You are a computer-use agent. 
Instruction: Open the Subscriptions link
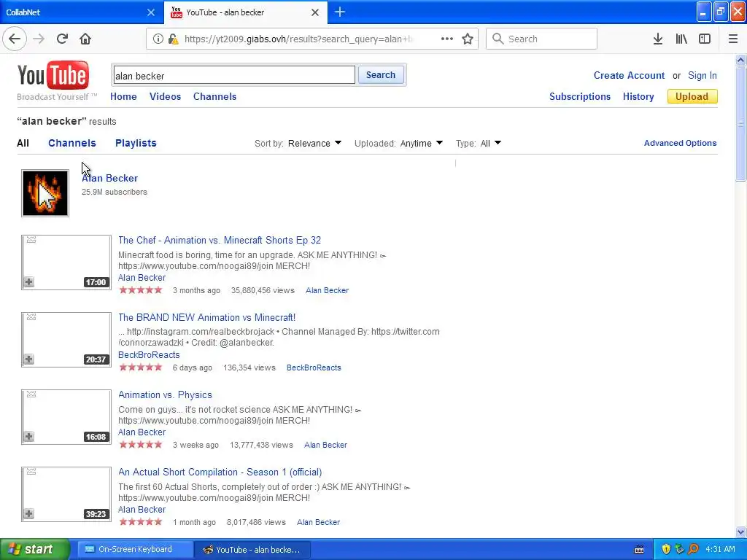coord(580,97)
